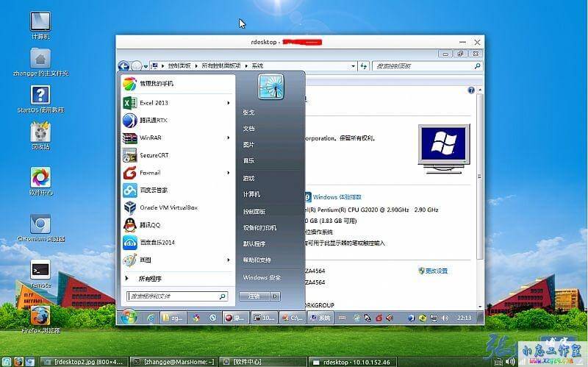This screenshot has width=588, height=367.
Task: Open 帮助和支持 in the Start menu
Action: click(257, 260)
